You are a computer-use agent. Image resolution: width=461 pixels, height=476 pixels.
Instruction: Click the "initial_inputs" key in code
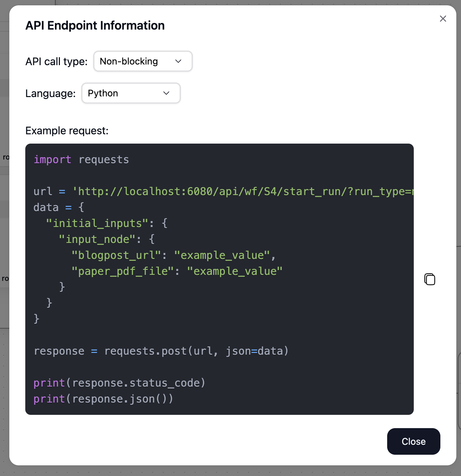click(97, 223)
